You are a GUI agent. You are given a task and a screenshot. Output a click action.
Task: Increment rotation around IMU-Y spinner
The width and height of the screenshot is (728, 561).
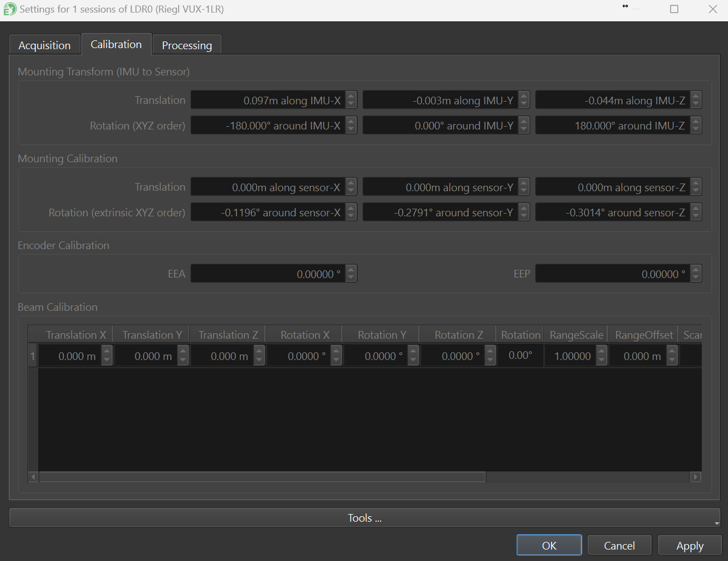pyautogui.click(x=524, y=121)
